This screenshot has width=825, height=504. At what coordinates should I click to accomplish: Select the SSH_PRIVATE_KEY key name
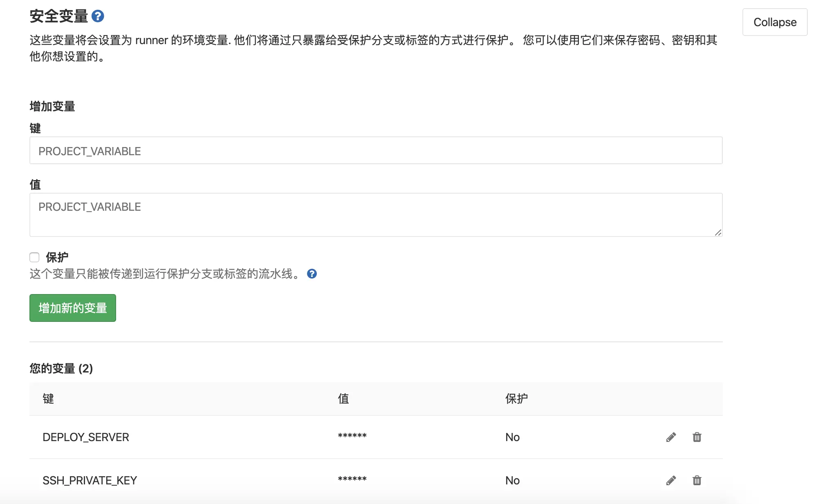(90, 480)
